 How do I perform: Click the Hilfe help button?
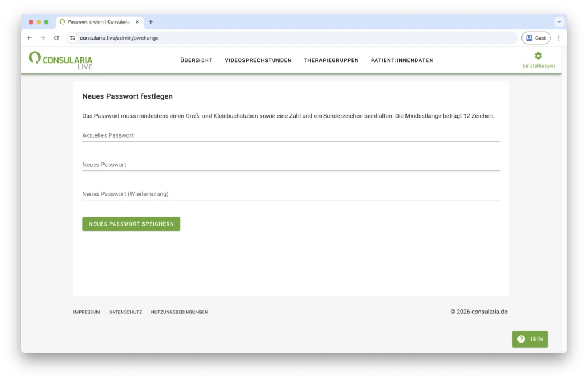[x=529, y=339]
